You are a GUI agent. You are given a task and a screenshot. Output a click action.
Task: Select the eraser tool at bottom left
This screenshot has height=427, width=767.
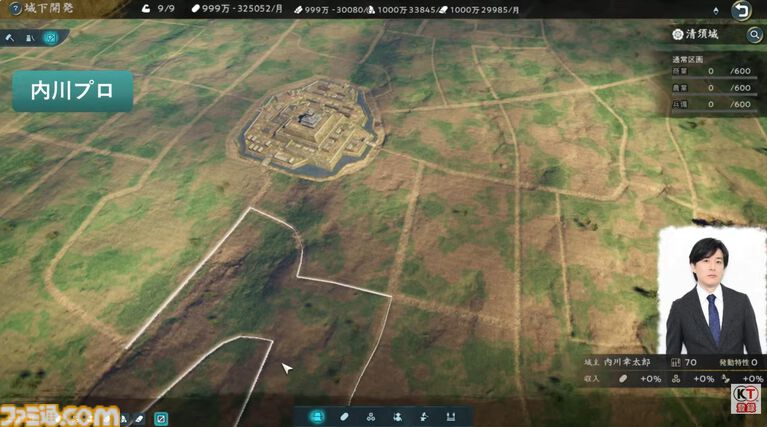click(139, 419)
